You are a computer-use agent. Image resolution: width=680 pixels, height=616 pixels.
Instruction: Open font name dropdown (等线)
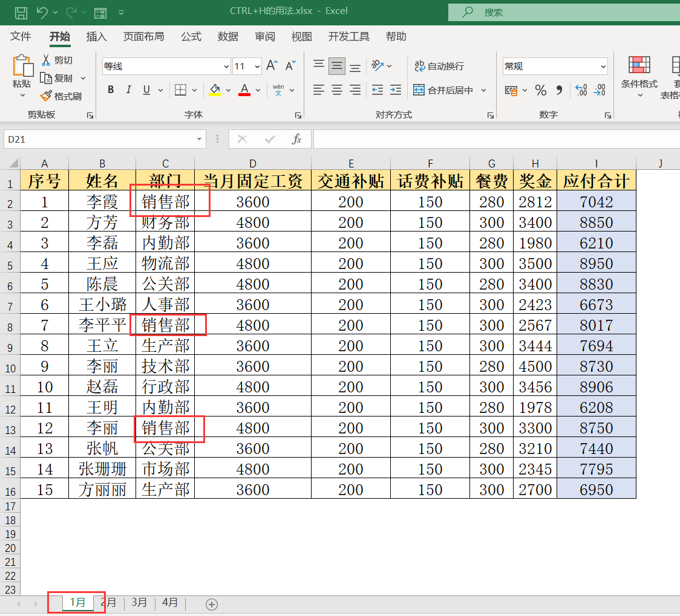click(226, 66)
